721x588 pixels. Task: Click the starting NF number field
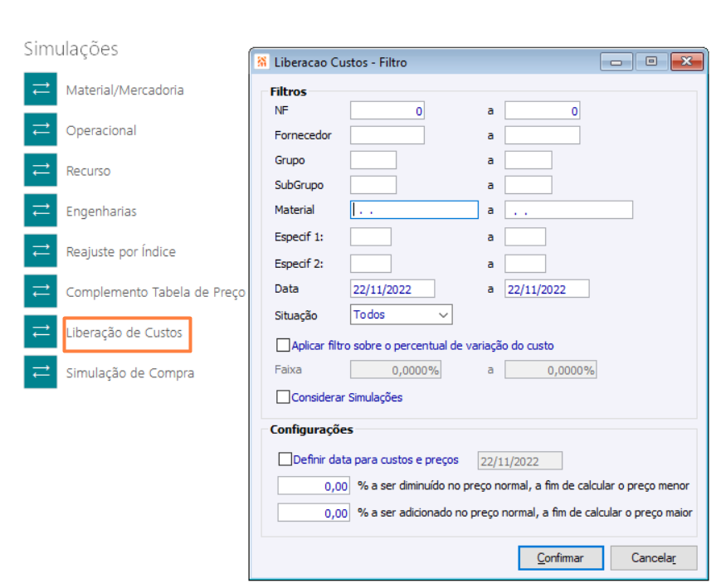387,111
